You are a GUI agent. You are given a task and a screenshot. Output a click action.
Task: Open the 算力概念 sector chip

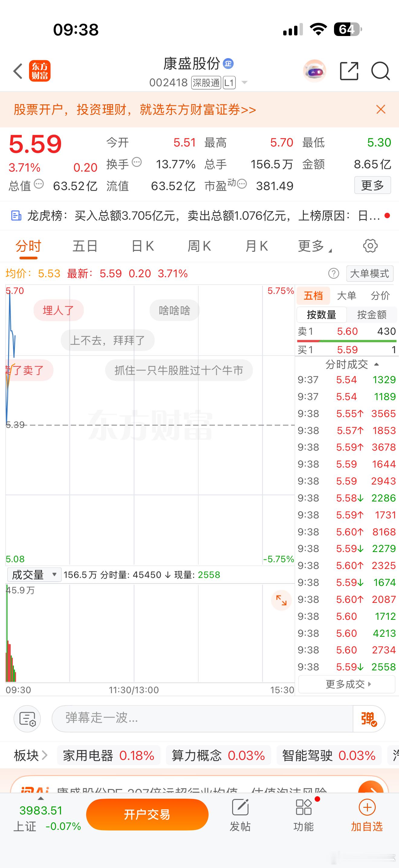click(218, 755)
